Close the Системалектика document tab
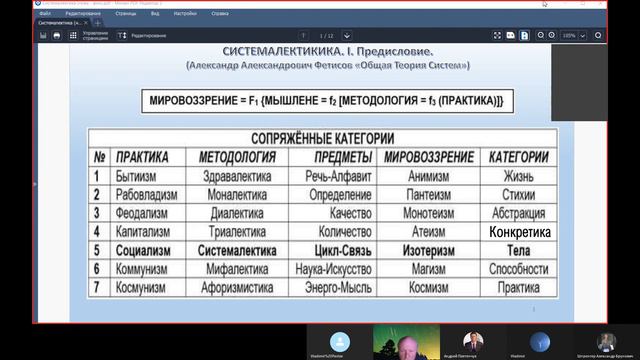Viewport: 640px width, 360px height. 86,23
